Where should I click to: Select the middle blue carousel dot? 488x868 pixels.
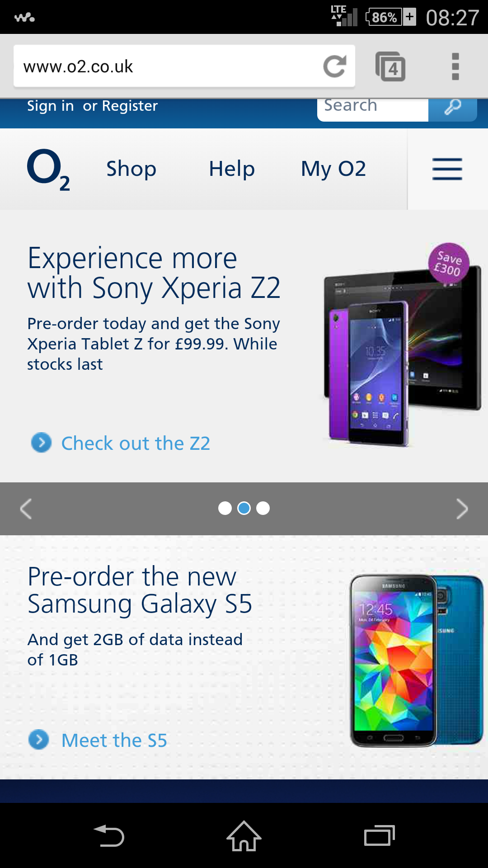244,508
